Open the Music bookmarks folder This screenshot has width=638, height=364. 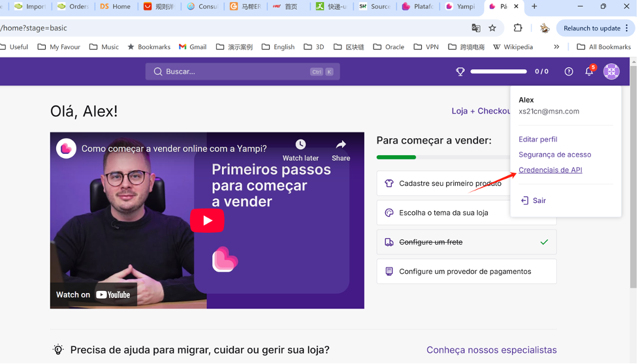pos(104,47)
